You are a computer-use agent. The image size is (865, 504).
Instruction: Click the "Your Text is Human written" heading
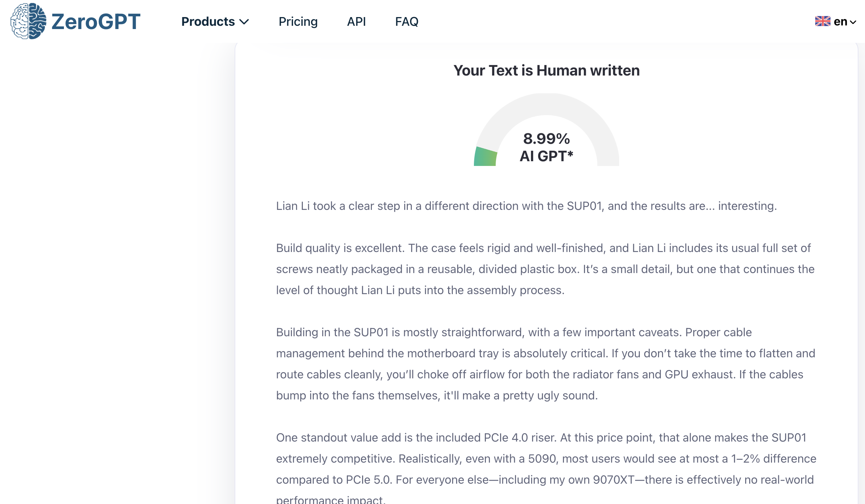tap(546, 70)
